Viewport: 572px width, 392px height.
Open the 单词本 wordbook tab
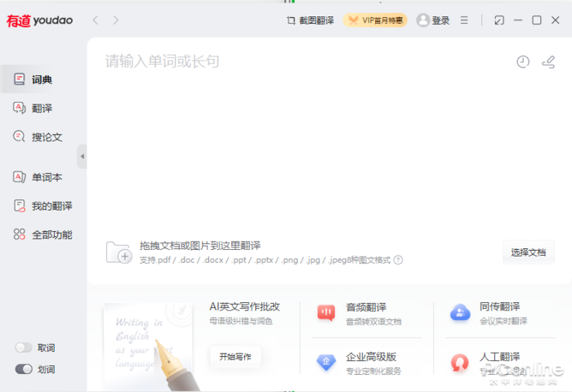(45, 177)
